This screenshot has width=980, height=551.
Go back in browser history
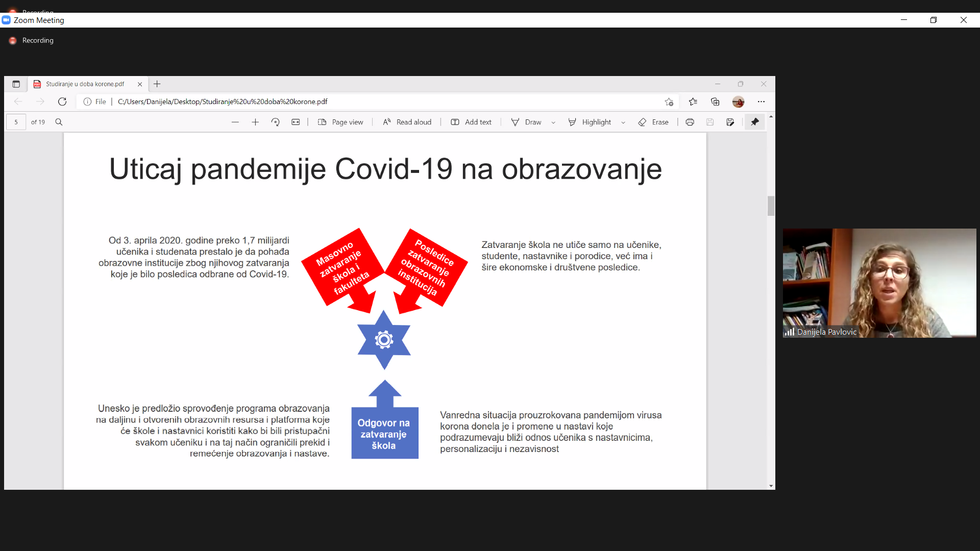click(x=18, y=102)
